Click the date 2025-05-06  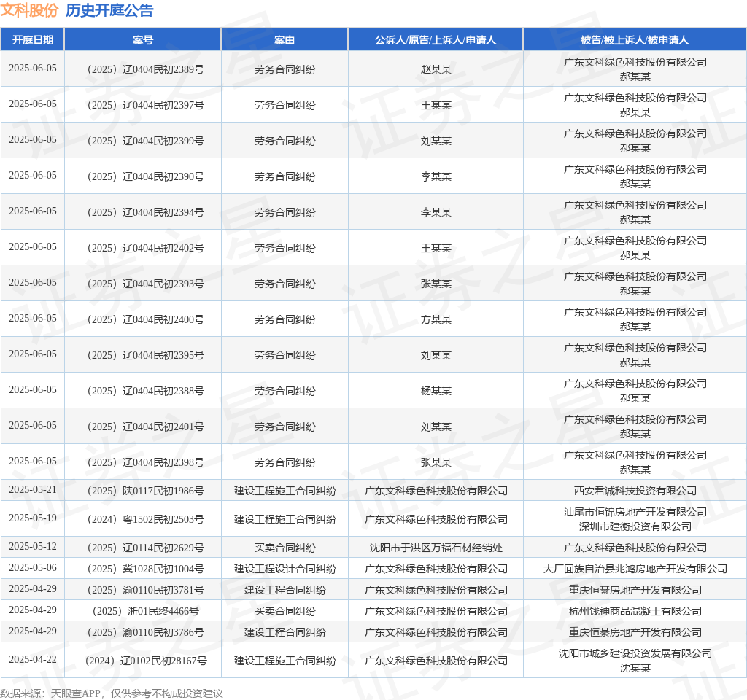click(x=32, y=567)
